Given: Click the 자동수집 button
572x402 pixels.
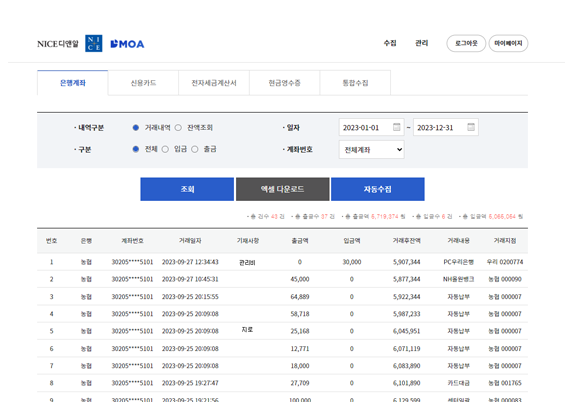Looking at the screenshot, I should [378, 189].
